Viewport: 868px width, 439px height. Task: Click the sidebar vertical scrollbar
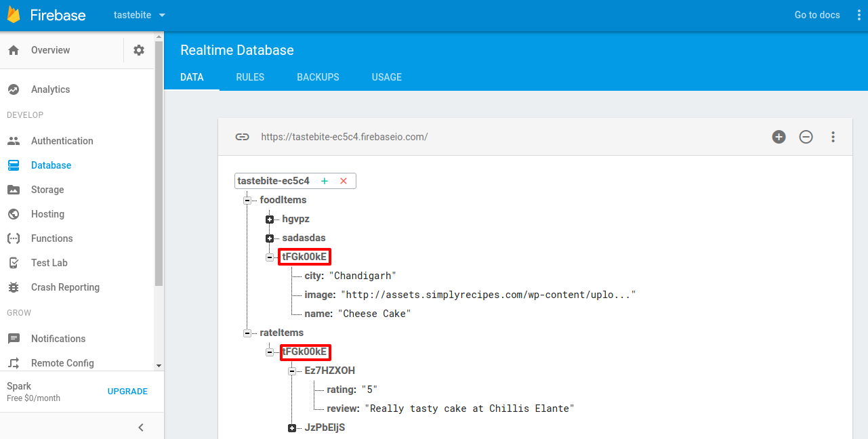[x=159, y=163]
